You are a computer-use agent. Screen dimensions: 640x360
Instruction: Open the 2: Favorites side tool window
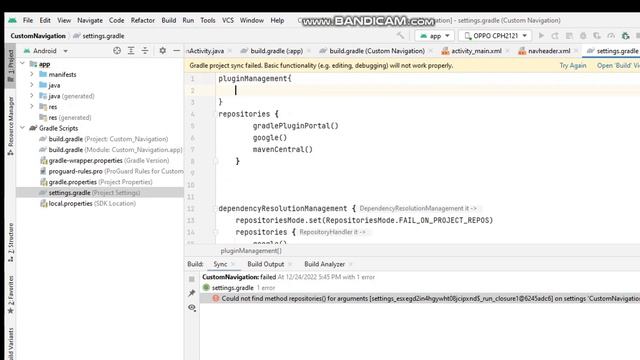(x=11, y=295)
